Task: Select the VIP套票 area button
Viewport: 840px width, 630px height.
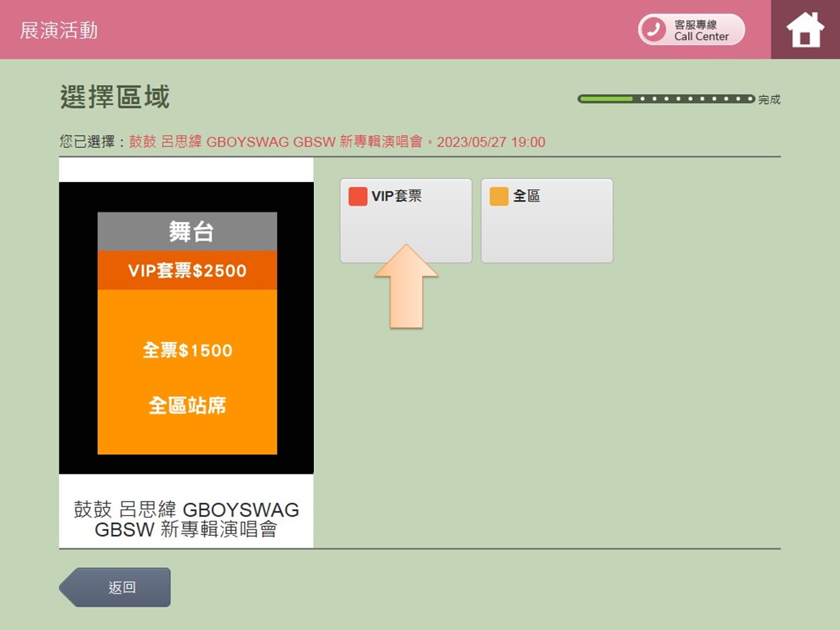Action: click(406, 220)
